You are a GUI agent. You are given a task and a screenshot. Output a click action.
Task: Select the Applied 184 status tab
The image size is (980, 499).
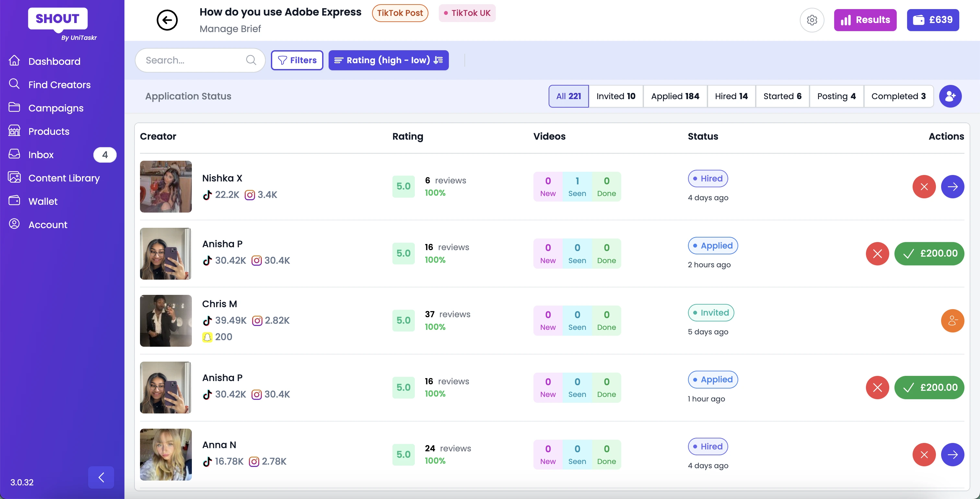(675, 96)
